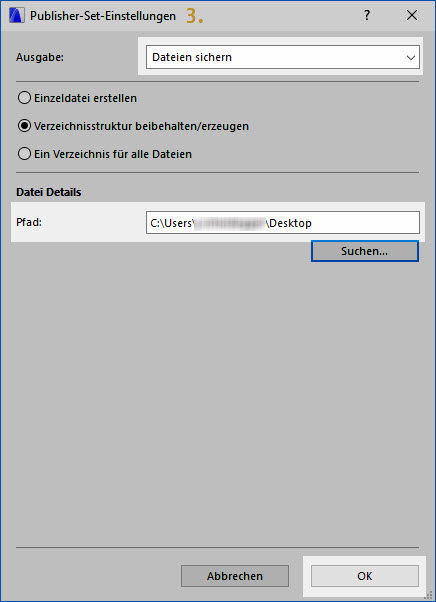
Task: Browse for folder with the Suchen... button
Action: pyautogui.click(x=365, y=251)
